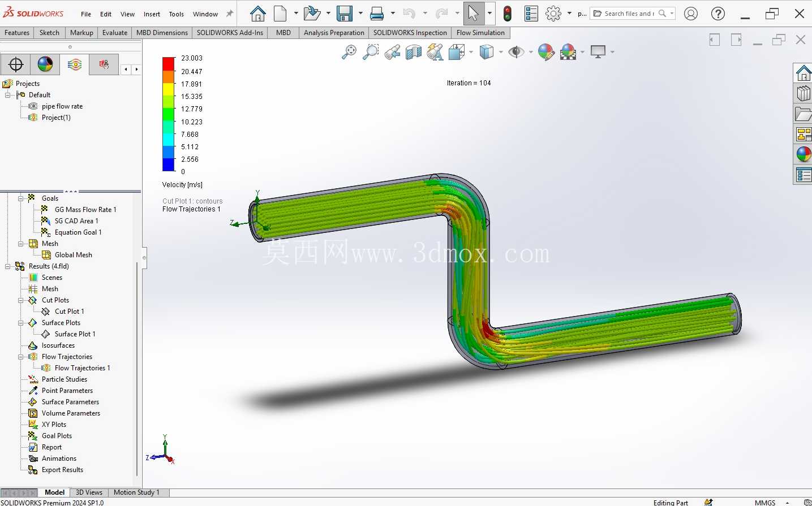Click the Previous View icon
This screenshot has width=812, height=506.
point(392,52)
